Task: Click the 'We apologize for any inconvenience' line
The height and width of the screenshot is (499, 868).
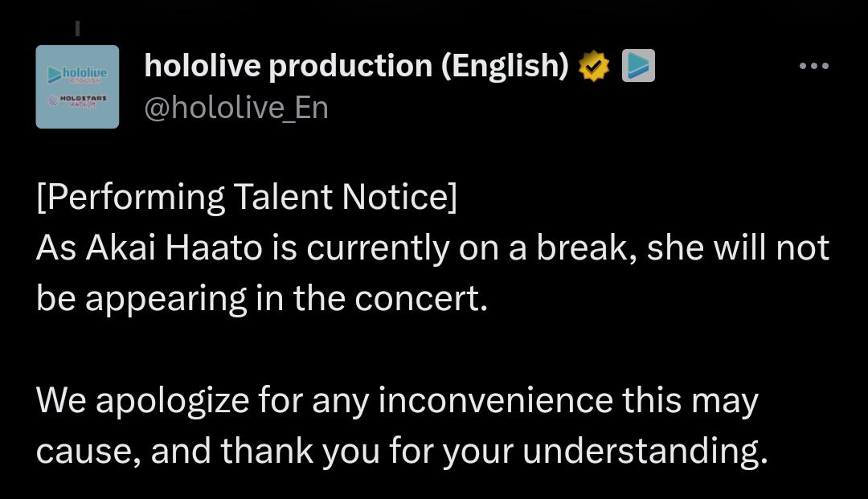Action: click(397, 400)
